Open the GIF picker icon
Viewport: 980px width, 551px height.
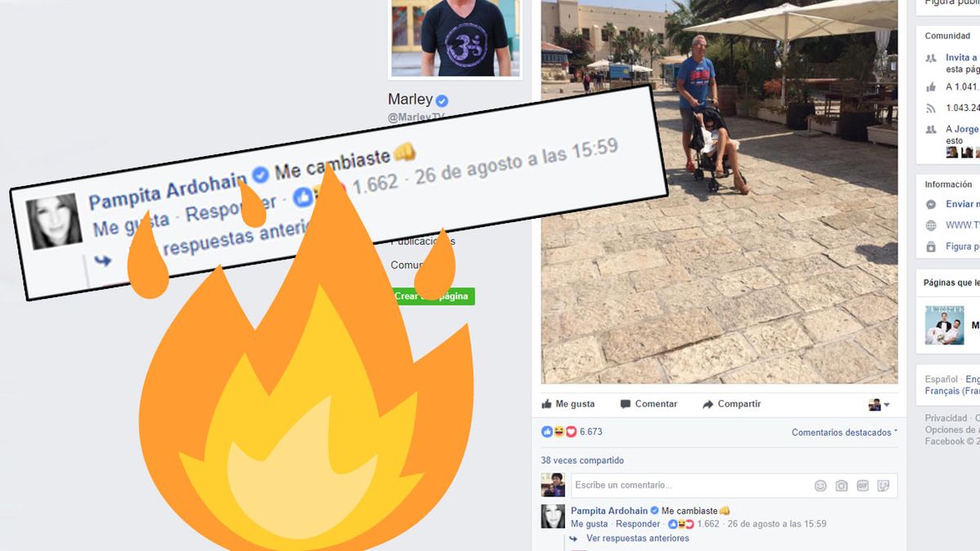coord(862,486)
